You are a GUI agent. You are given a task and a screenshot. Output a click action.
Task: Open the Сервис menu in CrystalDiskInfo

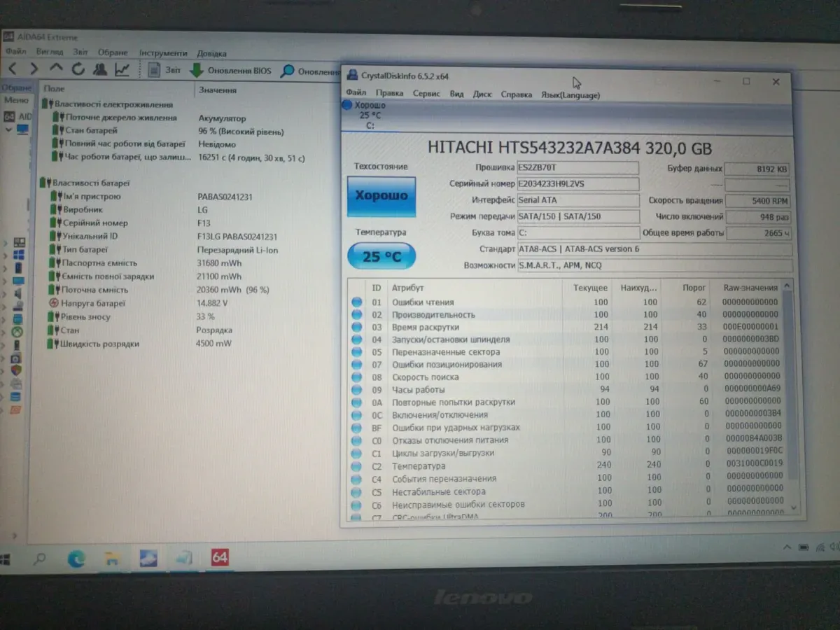click(426, 94)
